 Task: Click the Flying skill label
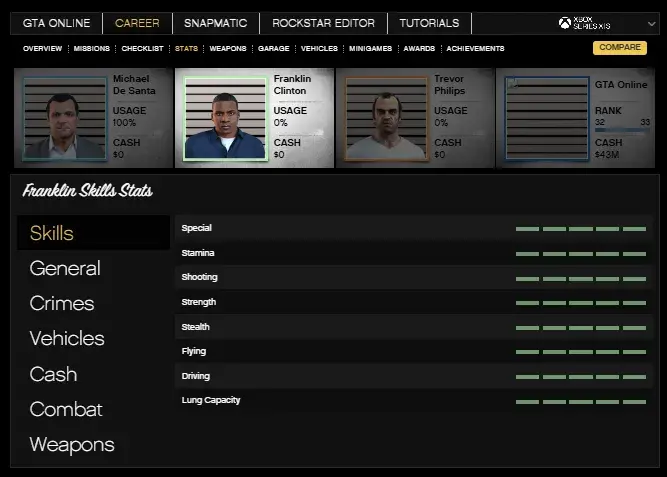click(x=194, y=351)
